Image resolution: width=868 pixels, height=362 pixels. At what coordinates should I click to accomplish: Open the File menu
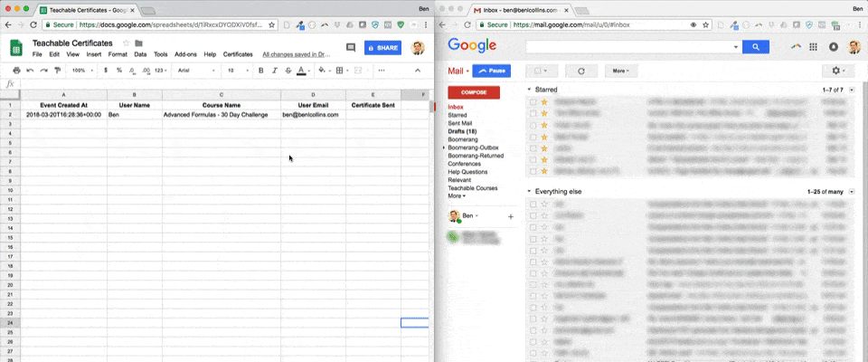click(x=37, y=54)
